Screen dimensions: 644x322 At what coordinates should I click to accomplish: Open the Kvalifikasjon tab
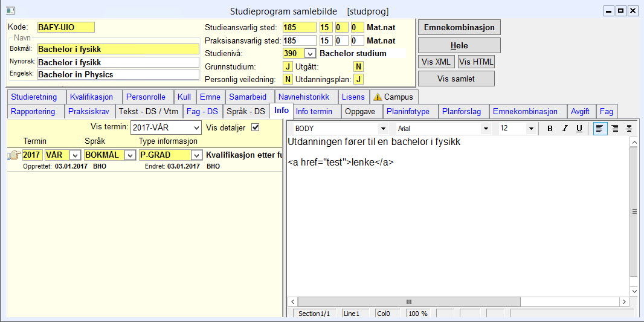[x=94, y=97]
